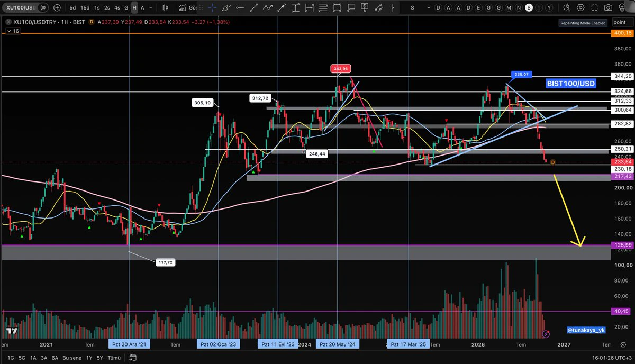635x364 pixels.
Task: Enter fullscreen mode with the corner-brackets icon
Action: click(594, 8)
